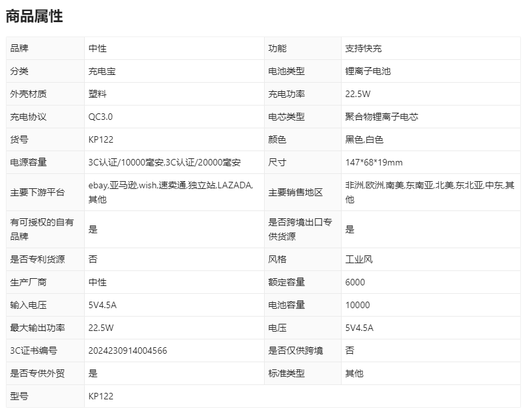Click the 147*68*19mm size value
The image size is (532, 415).
click(374, 162)
